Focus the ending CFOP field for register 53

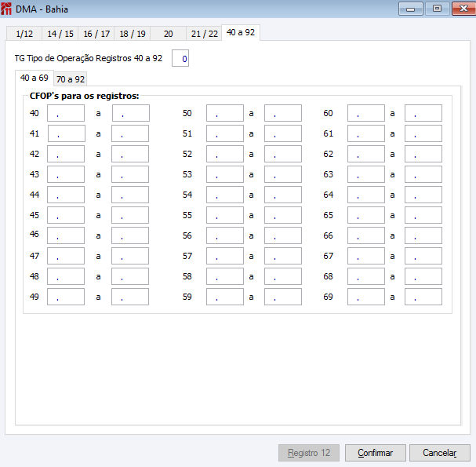(x=283, y=174)
